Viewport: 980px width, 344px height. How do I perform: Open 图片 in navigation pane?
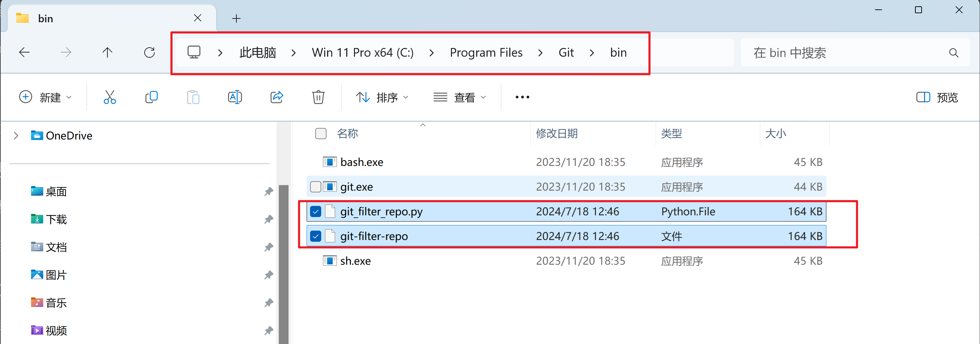pyautogui.click(x=49, y=275)
